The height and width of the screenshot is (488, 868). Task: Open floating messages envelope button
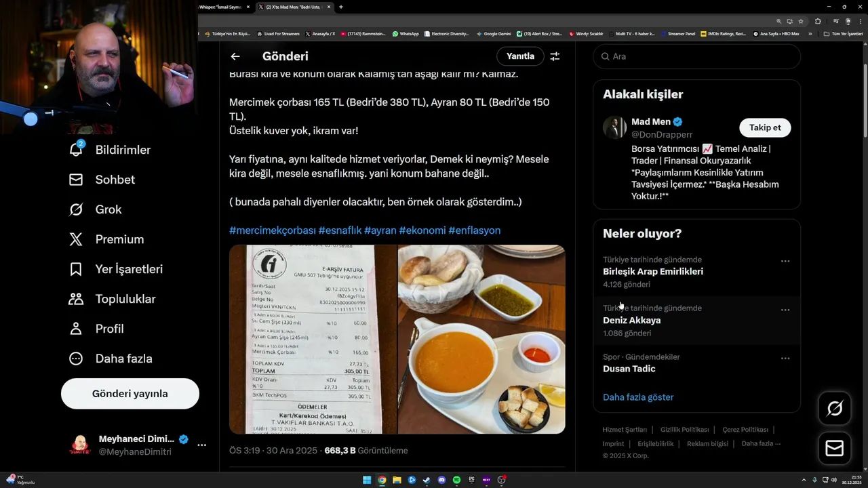point(835,449)
